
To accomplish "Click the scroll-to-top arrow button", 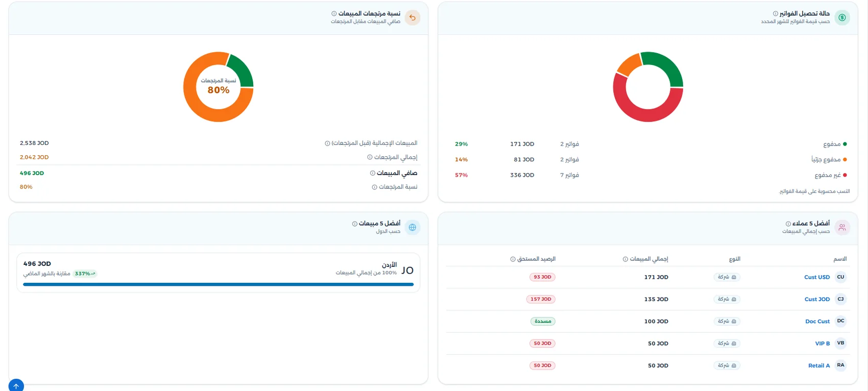I will pos(16,386).
